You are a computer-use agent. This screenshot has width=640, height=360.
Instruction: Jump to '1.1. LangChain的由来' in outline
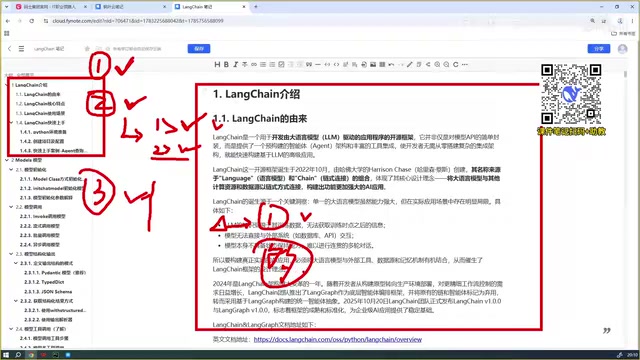click(x=38, y=94)
